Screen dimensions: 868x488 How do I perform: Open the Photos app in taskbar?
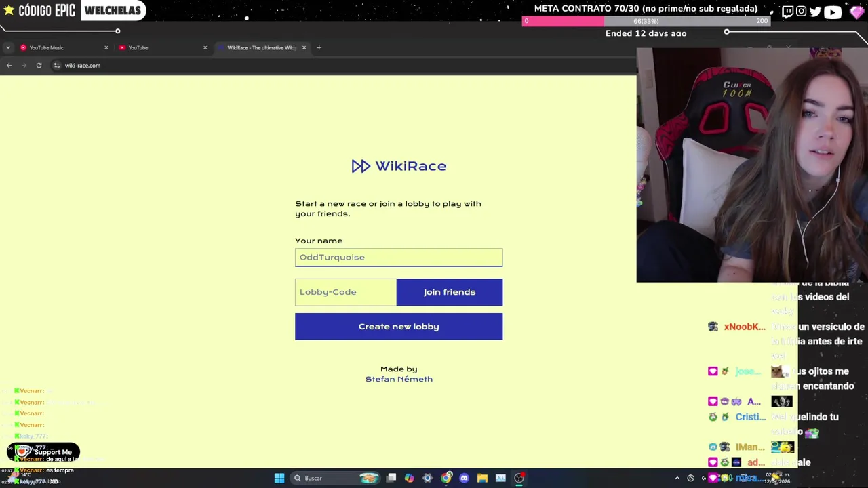tap(500, 478)
